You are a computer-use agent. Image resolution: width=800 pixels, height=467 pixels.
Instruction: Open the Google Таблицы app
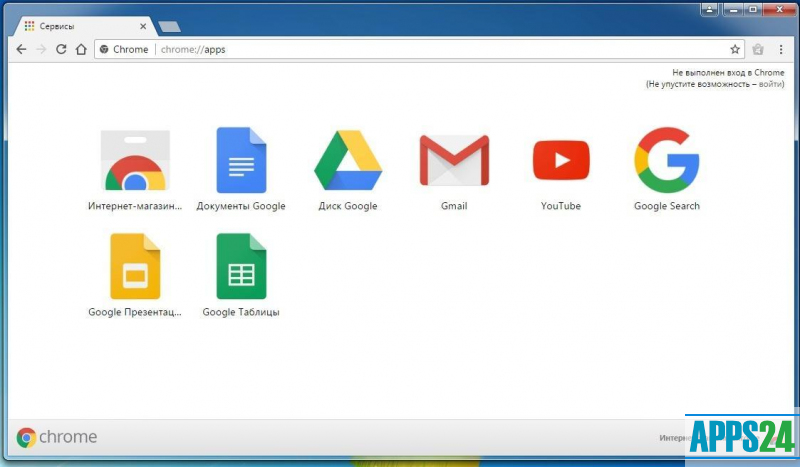pos(241,267)
